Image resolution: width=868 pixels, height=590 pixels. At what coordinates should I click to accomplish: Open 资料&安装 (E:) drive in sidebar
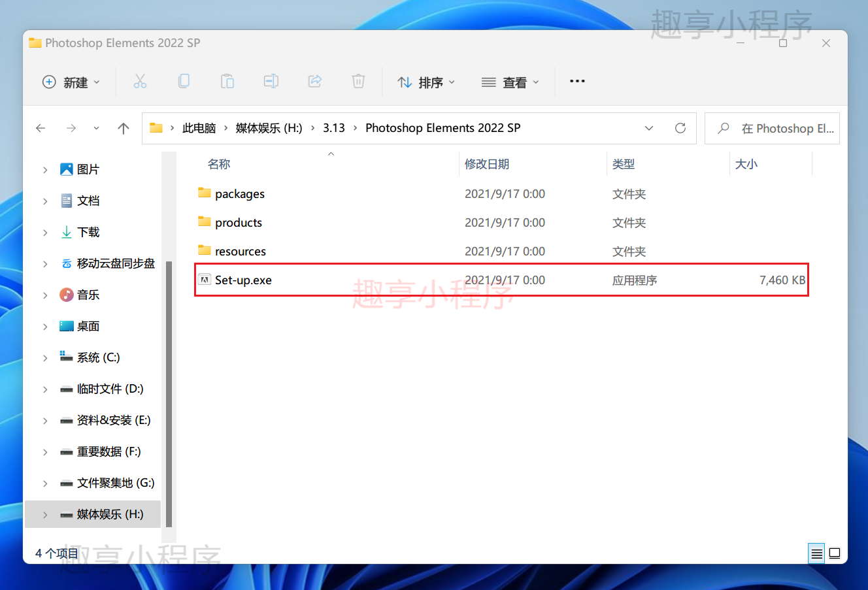pos(114,420)
